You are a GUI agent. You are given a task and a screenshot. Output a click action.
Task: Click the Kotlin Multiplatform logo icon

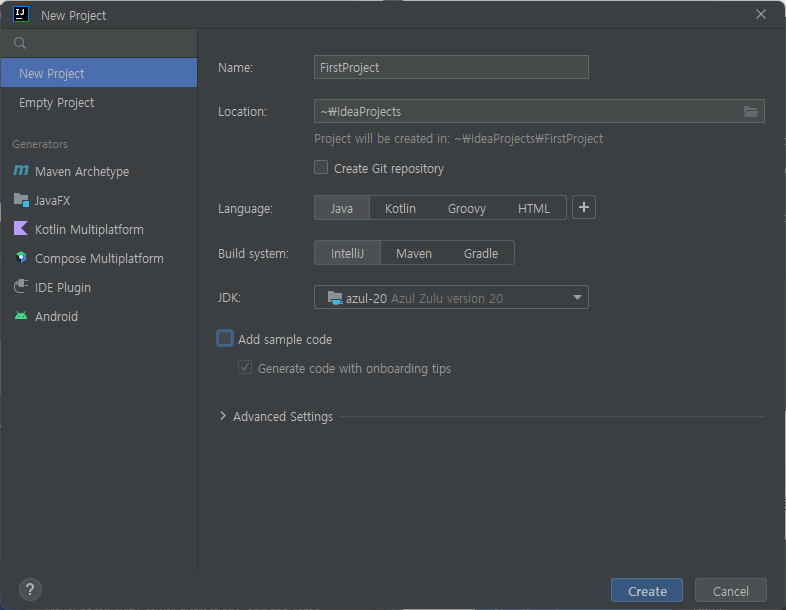tap(21, 229)
